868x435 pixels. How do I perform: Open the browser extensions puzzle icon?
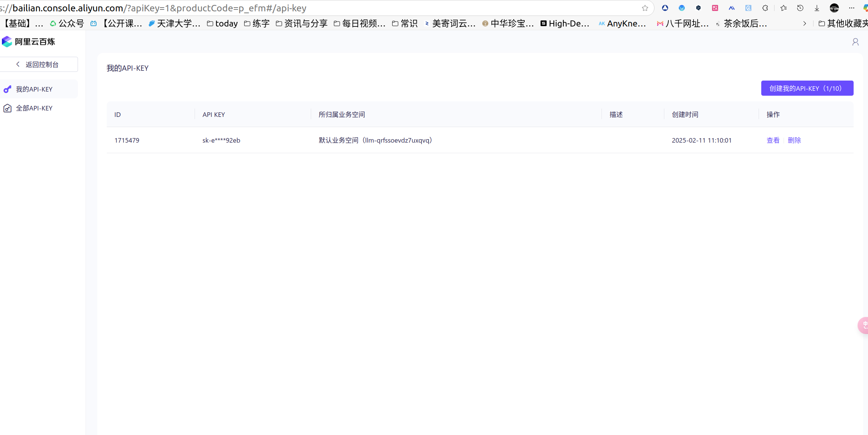[765, 8]
